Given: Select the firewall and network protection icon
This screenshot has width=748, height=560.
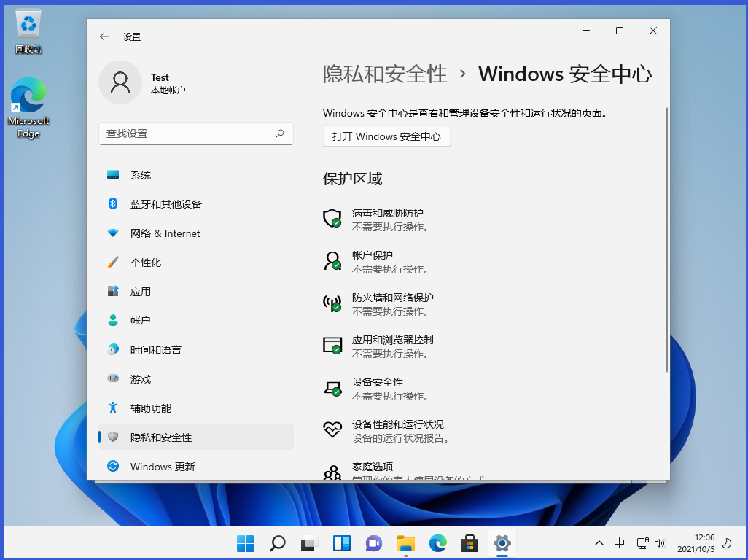Looking at the screenshot, I should click(x=332, y=303).
